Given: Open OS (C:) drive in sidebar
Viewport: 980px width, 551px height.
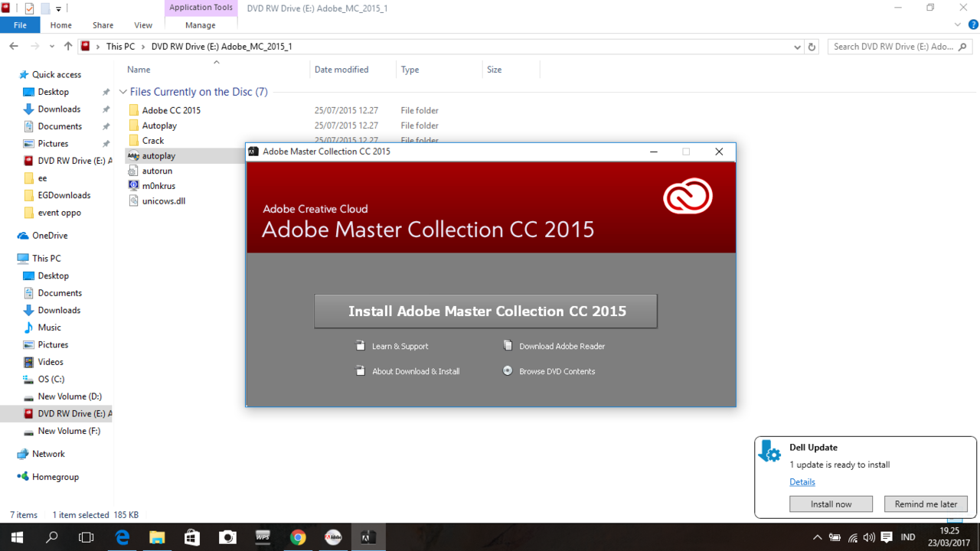Looking at the screenshot, I should pyautogui.click(x=51, y=380).
